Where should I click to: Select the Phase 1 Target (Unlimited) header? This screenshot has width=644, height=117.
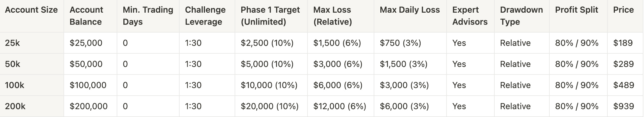point(270,16)
